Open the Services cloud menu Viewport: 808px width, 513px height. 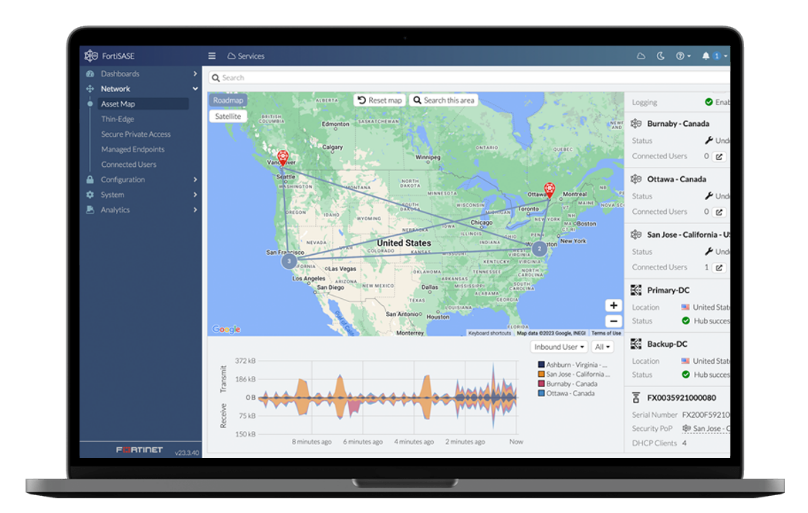pyautogui.click(x=246, y=56)
